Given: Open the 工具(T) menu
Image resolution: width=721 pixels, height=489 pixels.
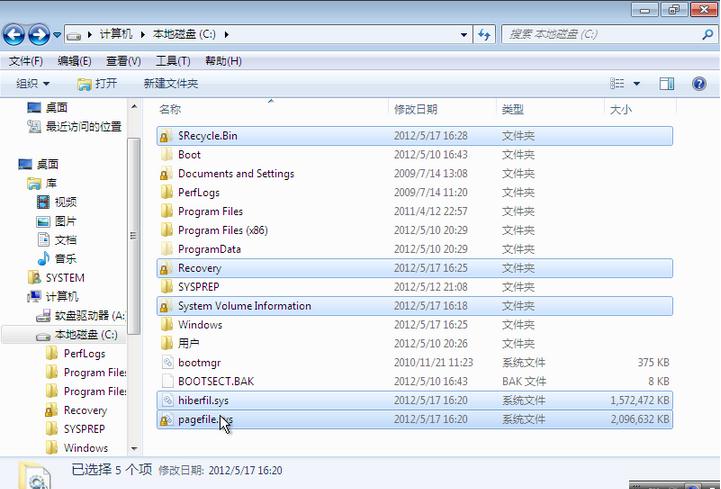Looking at the screenshot, I should (x=172, y=61).
